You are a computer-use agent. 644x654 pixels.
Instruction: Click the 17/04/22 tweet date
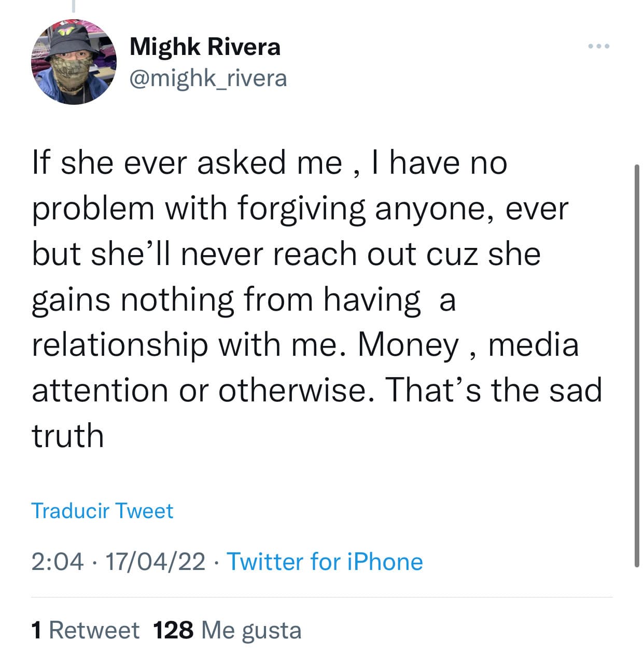(155, 562)
